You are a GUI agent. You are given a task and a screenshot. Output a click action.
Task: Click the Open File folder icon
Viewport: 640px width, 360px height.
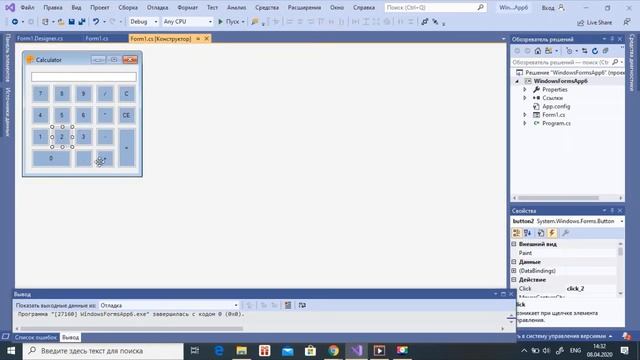pyautogui.click(x=61, y=22)
